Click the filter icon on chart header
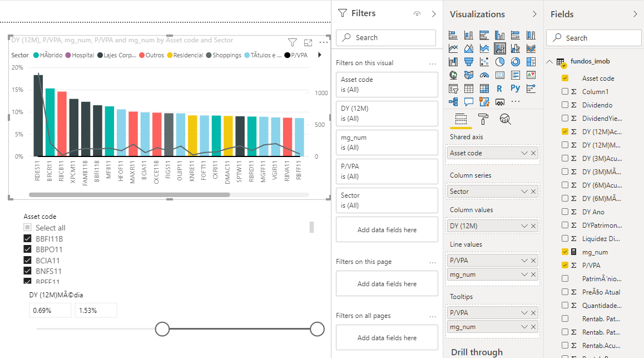The width and height of the screenshot is (644, 358). [x=293, y=42]
